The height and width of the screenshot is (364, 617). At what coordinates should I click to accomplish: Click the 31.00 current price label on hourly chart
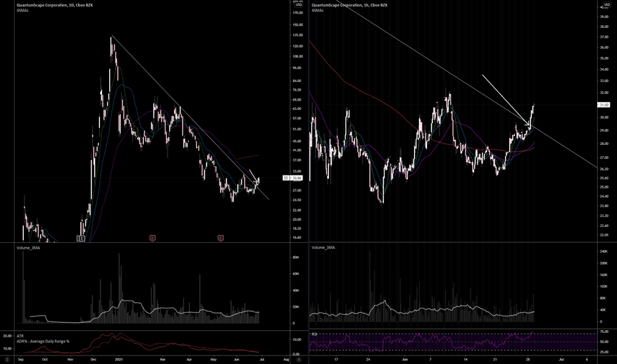pyautogui.click(x=604, y=105)
